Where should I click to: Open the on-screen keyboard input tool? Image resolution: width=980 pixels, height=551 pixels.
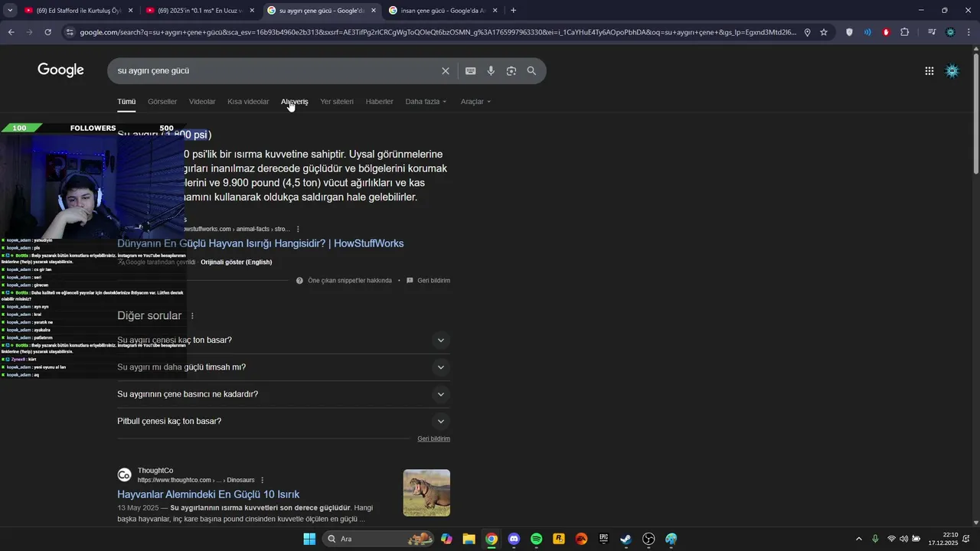point(471,70)
